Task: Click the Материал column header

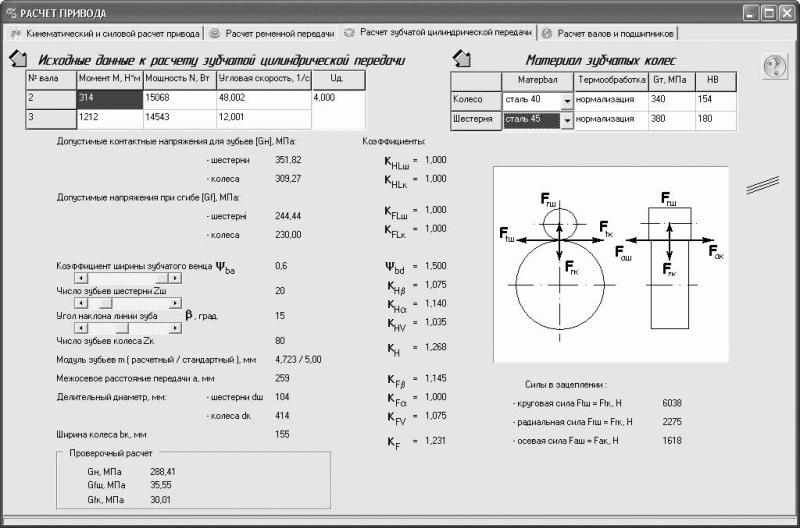Action: coord(538,82)
